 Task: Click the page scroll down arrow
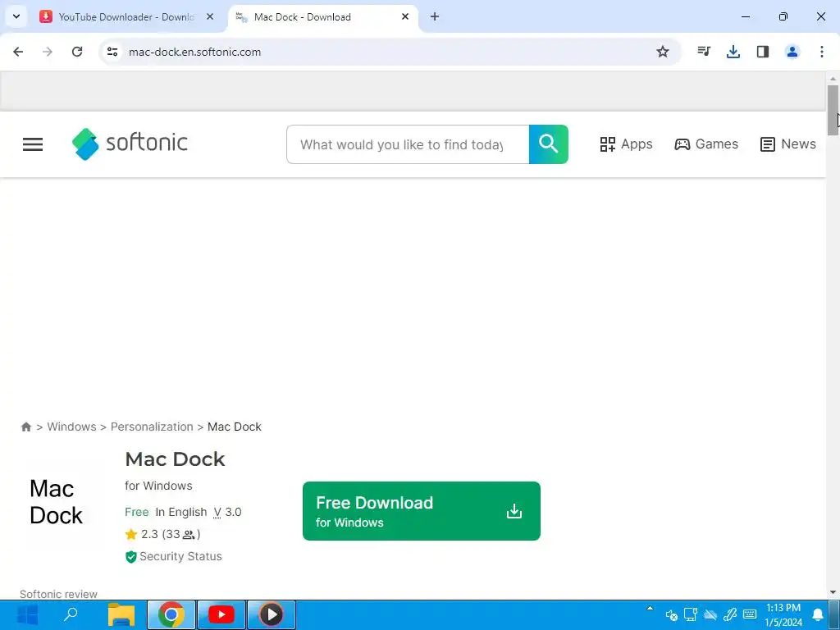833,592
